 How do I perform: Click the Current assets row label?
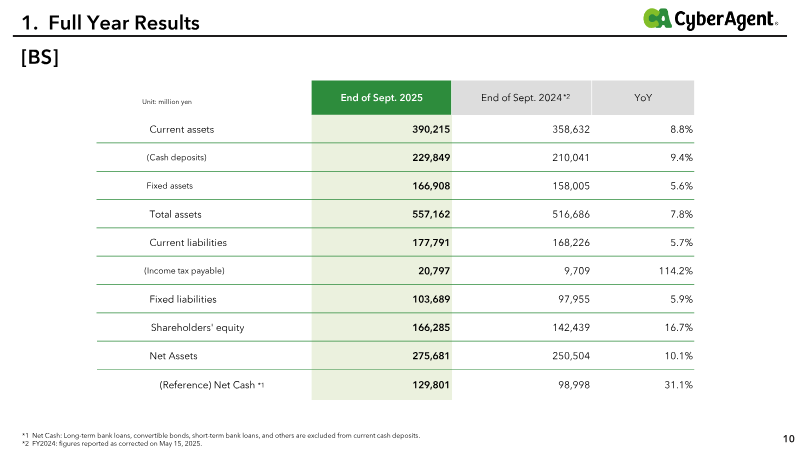(x=181, y=130)
